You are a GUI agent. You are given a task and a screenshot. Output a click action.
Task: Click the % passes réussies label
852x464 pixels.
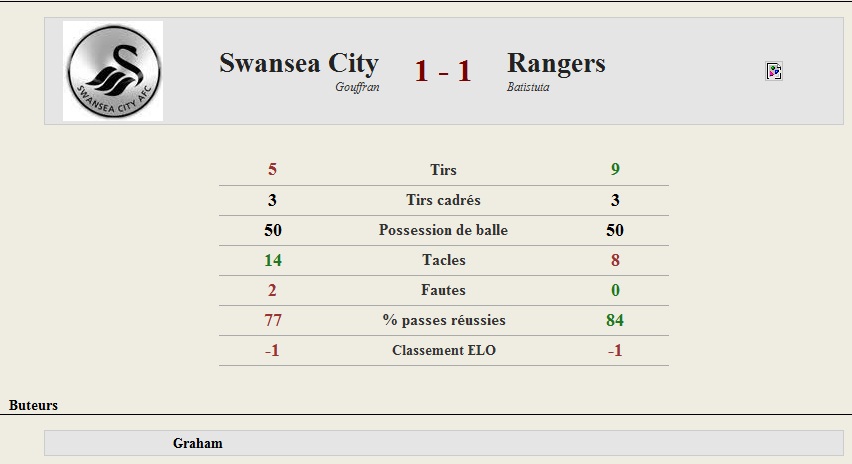444,320
